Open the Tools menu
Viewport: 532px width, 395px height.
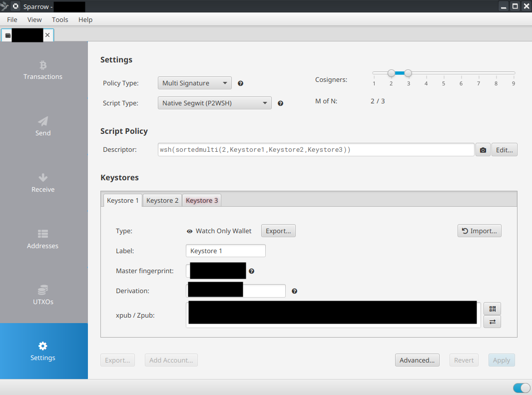pyautogui.click(x=60, y=19)
